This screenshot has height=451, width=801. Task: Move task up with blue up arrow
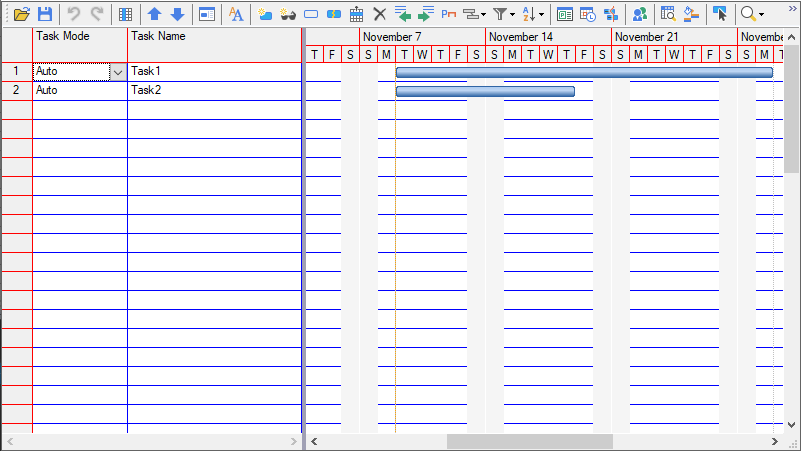click(154, 14)
